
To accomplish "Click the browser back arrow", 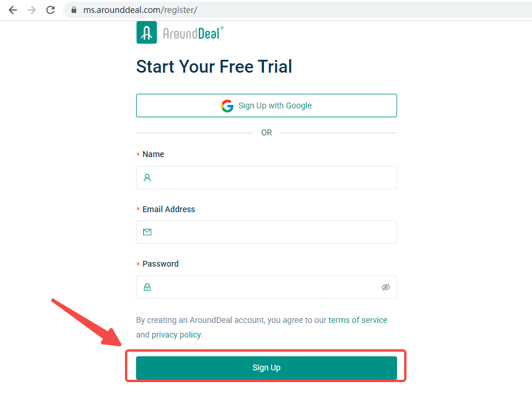I will coord(13,10).
